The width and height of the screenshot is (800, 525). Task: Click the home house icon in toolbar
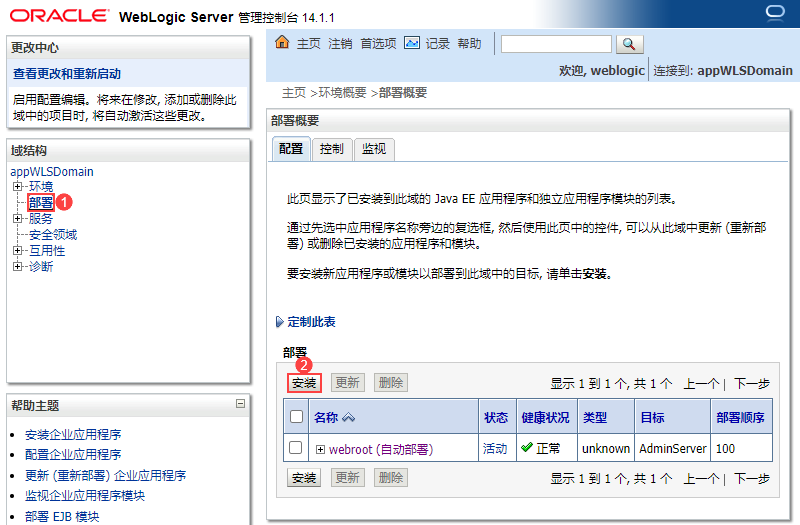click(282, 42)
